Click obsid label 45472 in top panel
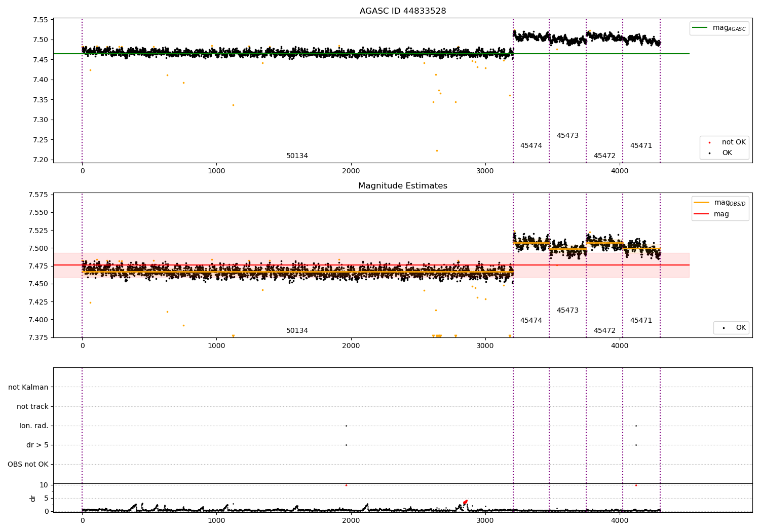This screenshot has height=532, width=760. [x=604, y=156]
